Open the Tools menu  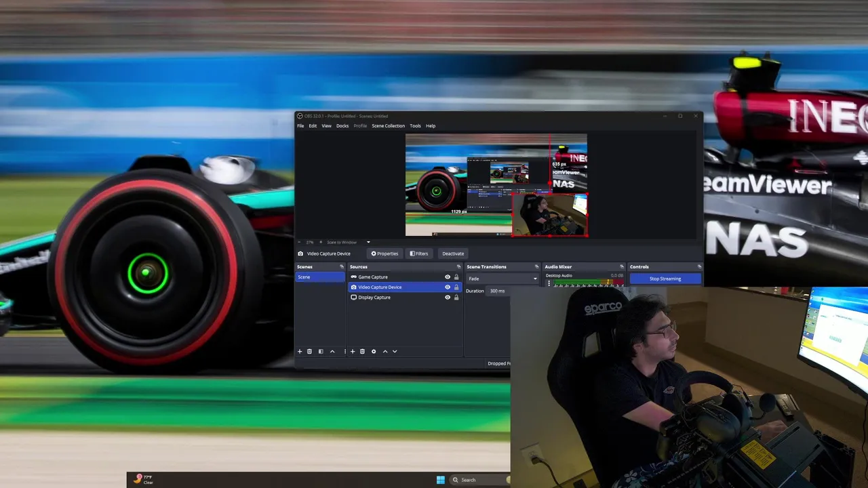coord(415,125)
